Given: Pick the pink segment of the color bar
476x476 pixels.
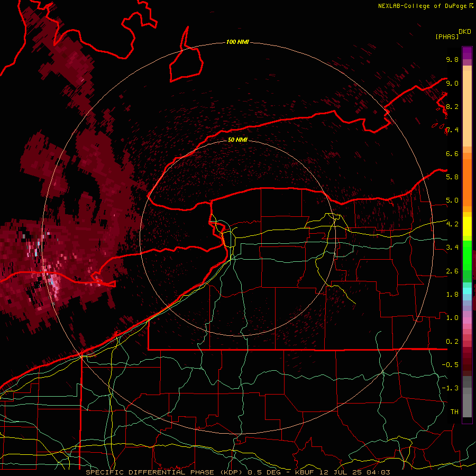Looking at the screenshot, I should tap(467, 321).
